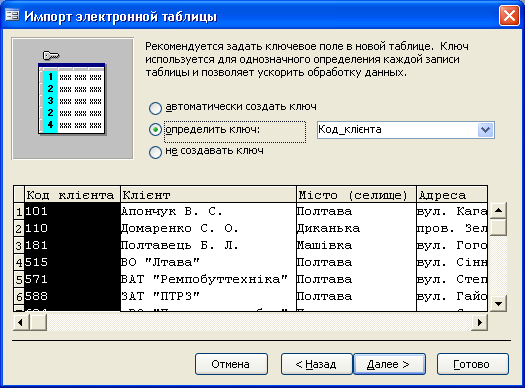Click the city cell 'Диканька'
The width and height of the screenshot is (525, 388).
356,228
